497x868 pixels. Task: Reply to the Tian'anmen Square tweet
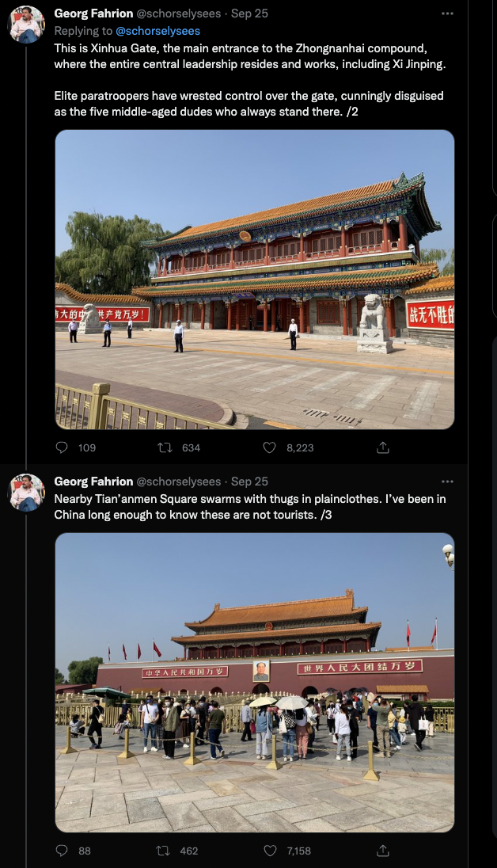point(62,851)
